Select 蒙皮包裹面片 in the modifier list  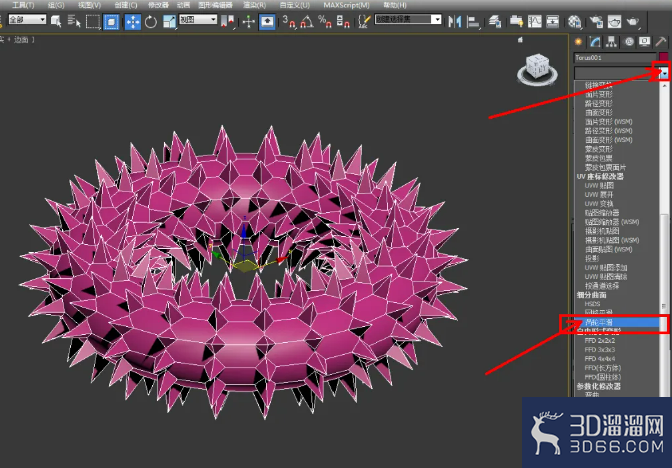coord(605,167)
